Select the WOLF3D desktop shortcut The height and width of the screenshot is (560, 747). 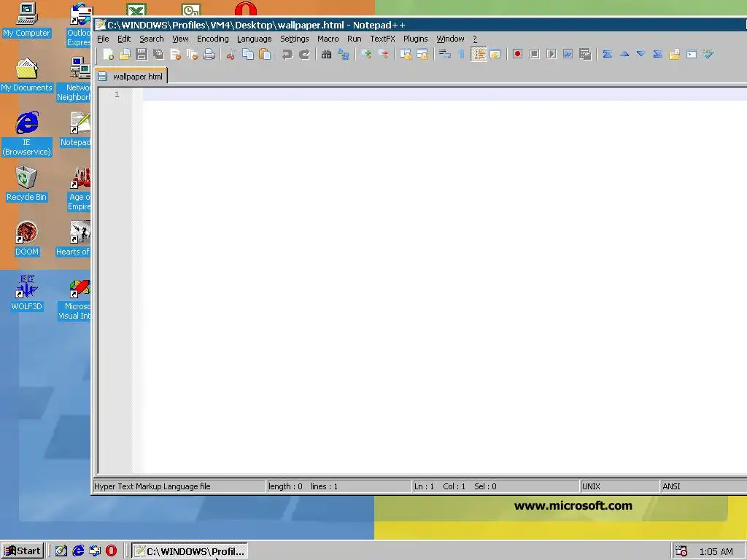pyautogui.click(x=27, y=293)
